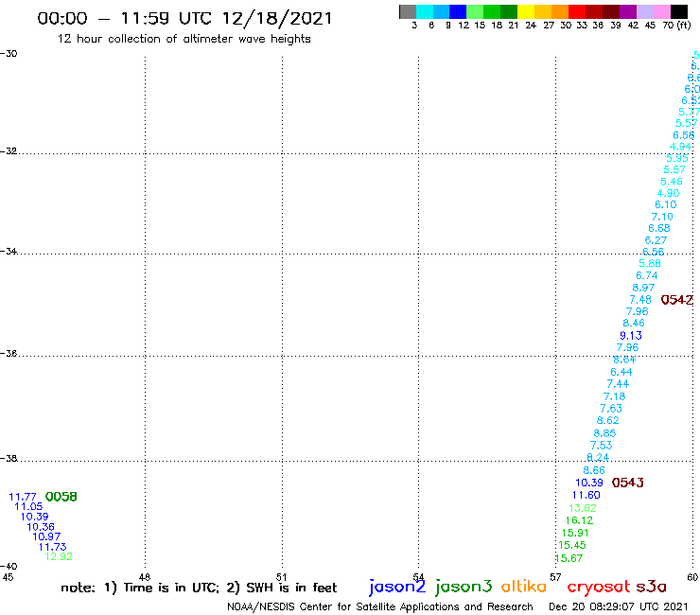Image resolution: width=700 pixels, height=615 pixels.
Task: Click the wave height value 13.62
Action: 582,508
